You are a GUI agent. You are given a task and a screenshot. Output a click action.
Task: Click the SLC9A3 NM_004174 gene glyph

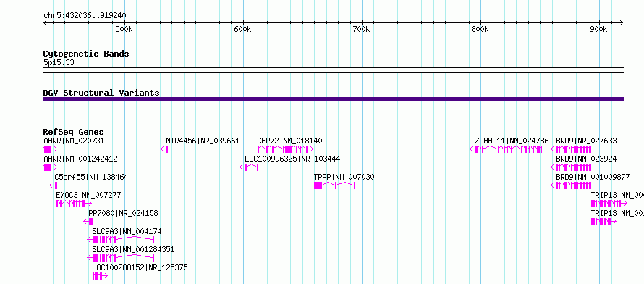pos(120,240)
